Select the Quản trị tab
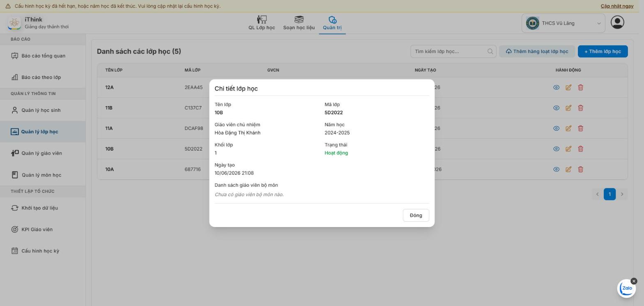Image resolution: width=644 pixels, height=306 pixels. [x=332, y=23]
